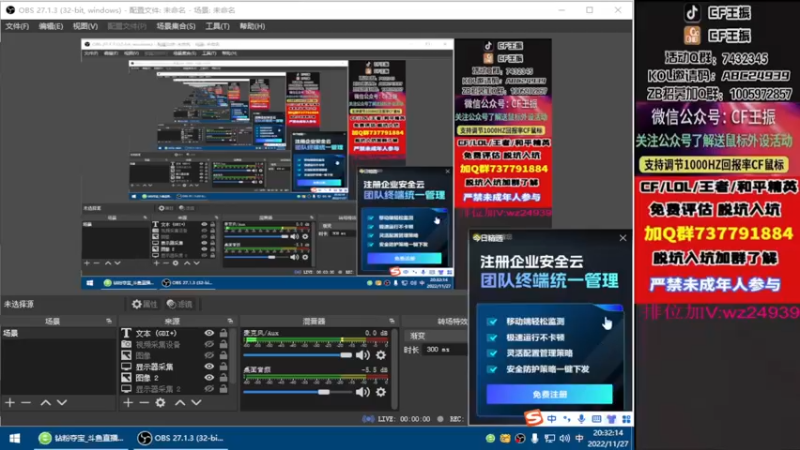Viewport: 800px width, 450px height.
Task: Close the 今日精选 ad popup
Action: coord(622,238)
